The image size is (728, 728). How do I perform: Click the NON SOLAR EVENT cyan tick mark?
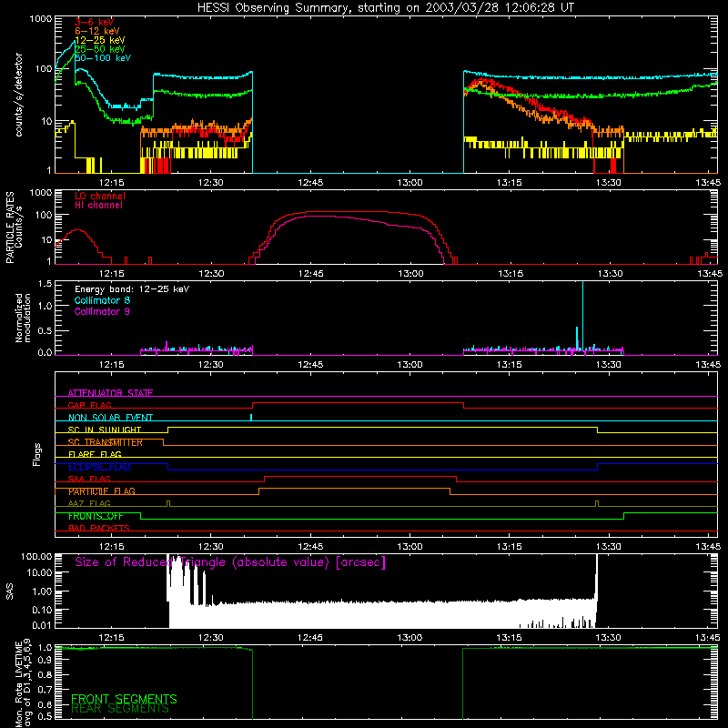click(x=251, y=417)
